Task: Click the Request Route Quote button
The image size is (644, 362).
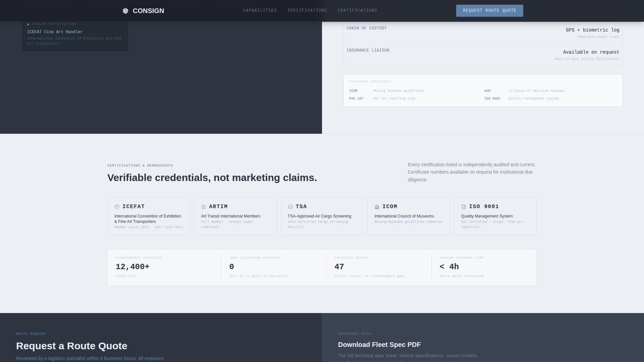Action: (x=489, y=11)
